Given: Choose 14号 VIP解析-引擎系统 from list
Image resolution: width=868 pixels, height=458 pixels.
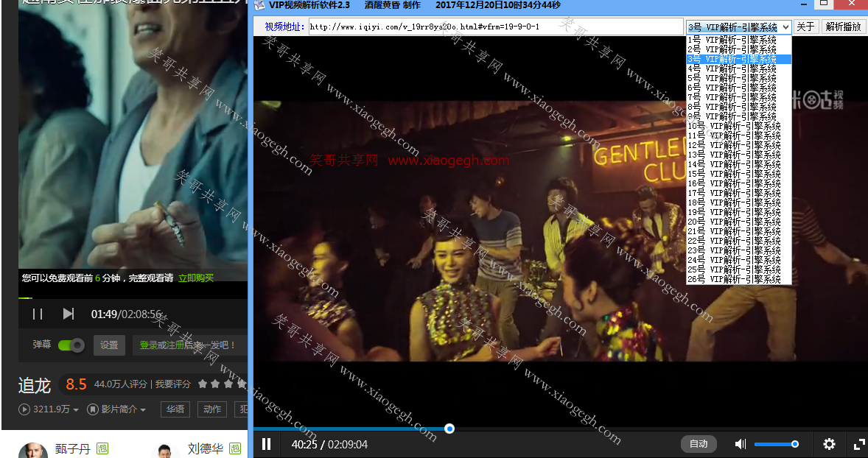Looking at the screenshot, I should pyautogui.click(x=739, y=164).
